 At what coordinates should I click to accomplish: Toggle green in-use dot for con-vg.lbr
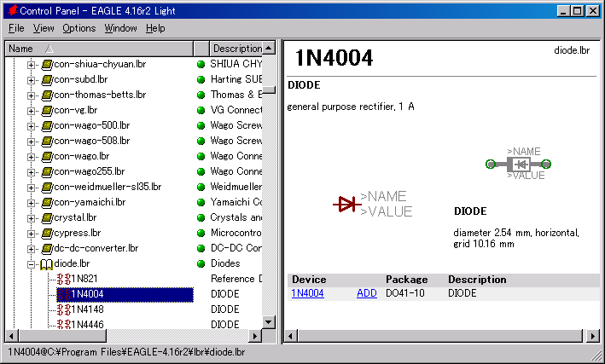[201, 110]
